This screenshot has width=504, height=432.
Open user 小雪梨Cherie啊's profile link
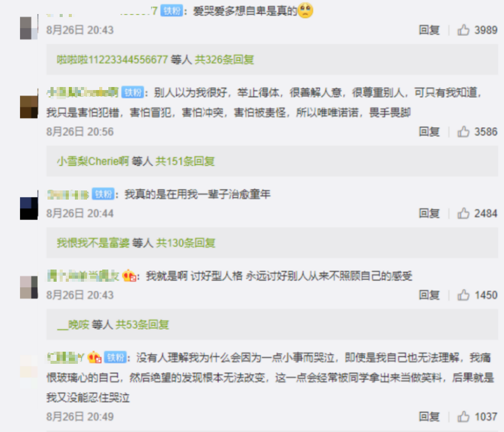pyautogui.click(x=93, y=161)
